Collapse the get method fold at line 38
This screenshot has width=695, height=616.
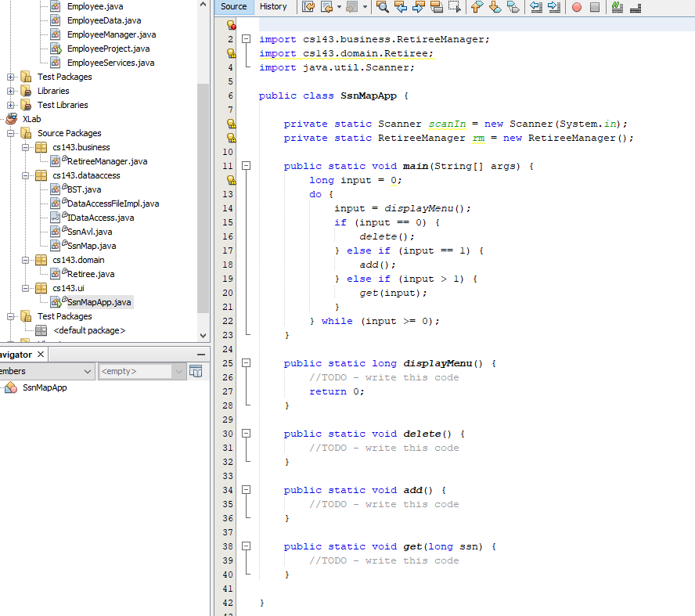point(246,546)
